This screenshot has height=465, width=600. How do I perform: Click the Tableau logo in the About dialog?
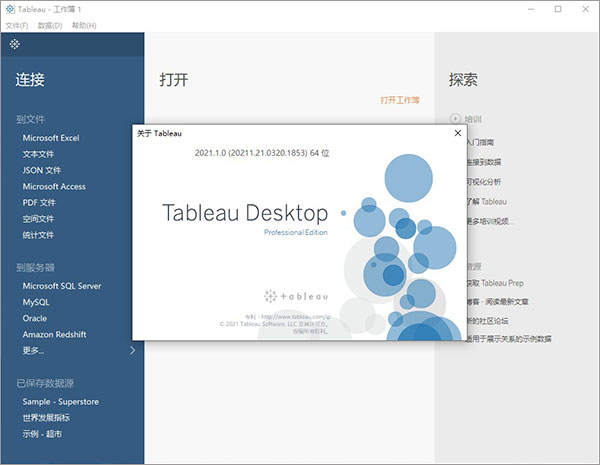tap(297, 295)
